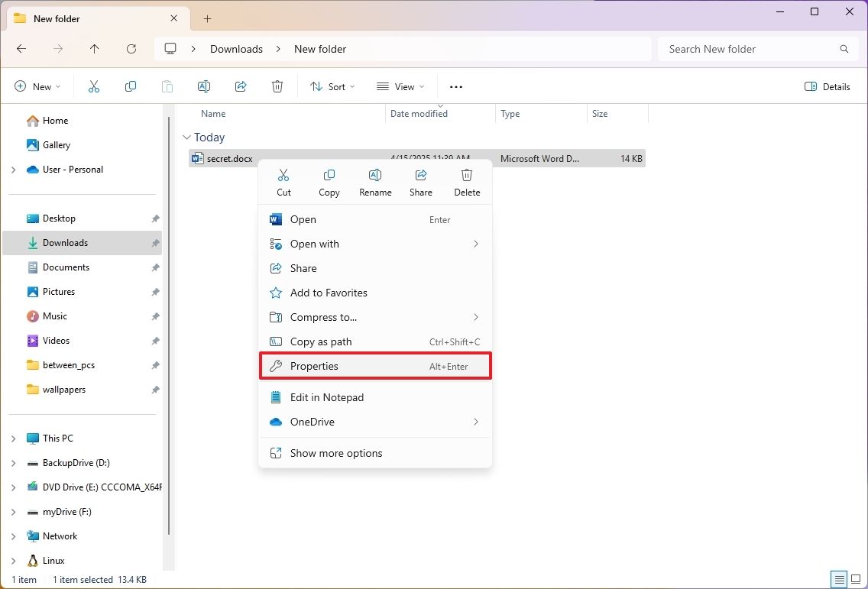Click the See more toolbar ellipsis
Image resolution: width=868 pixels, height=589 pixels.
point(455,86)
